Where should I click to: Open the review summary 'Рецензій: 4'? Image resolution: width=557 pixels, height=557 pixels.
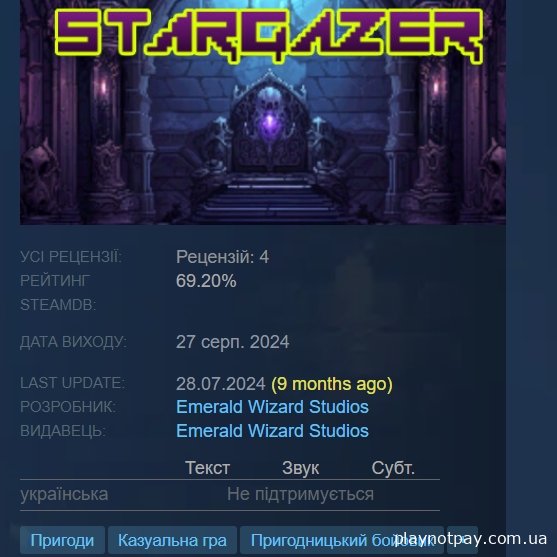[x=222, y=256]
